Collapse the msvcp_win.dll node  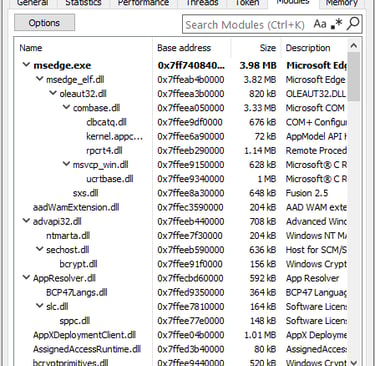tap(66, 164)
